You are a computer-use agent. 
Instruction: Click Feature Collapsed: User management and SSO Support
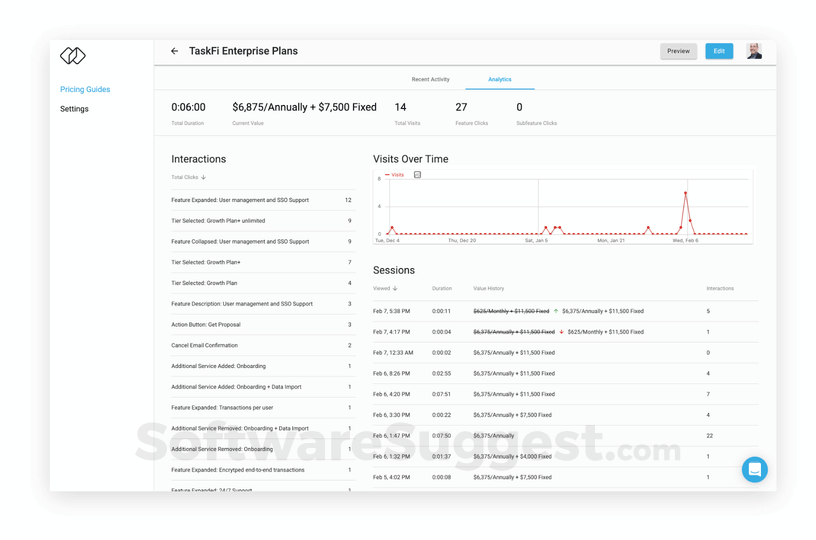(263, 242)
